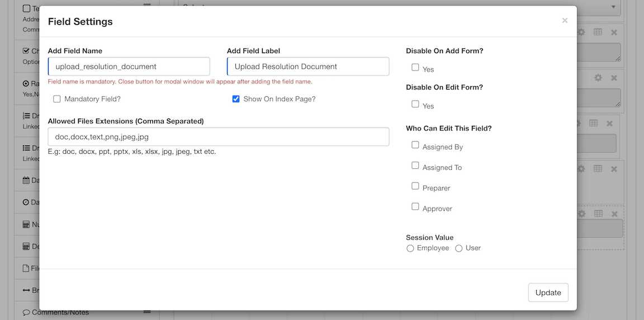
Task: Click the horizontal double-arrow break icon in the sidebar
Action: tap(26, 290)
